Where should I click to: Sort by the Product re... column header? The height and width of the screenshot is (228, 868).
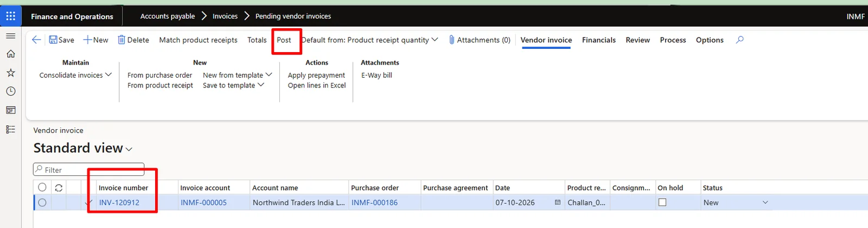click(586, 188)
